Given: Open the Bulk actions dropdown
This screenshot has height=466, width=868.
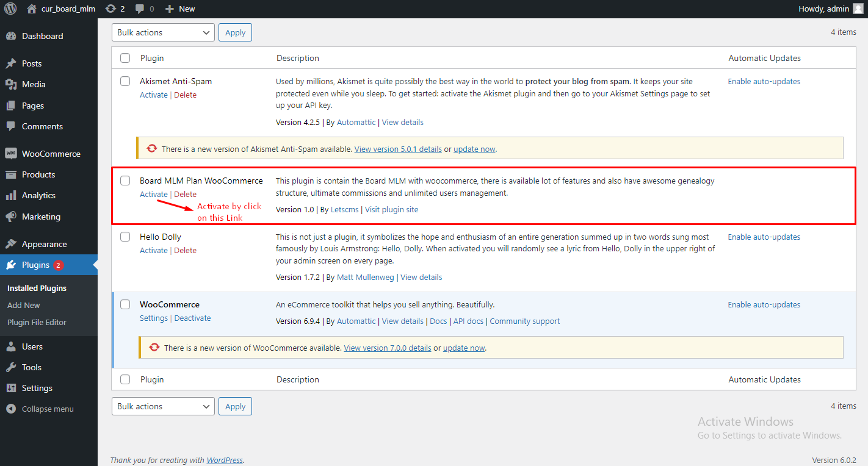Looking at the screenshot, I should coord(162,32).
